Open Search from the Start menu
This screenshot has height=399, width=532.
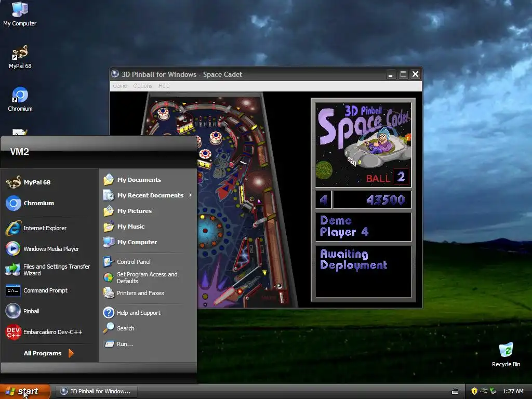pos(147,328)
